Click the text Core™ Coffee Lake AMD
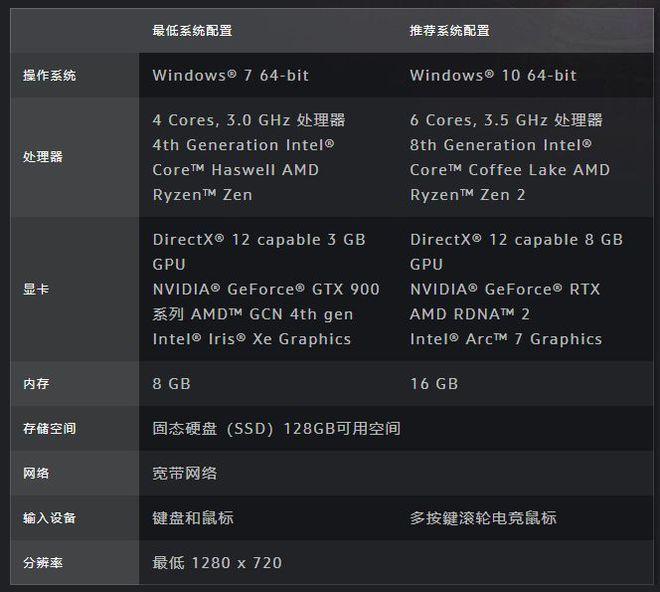The image size is (660, 592). coord(510,170)
